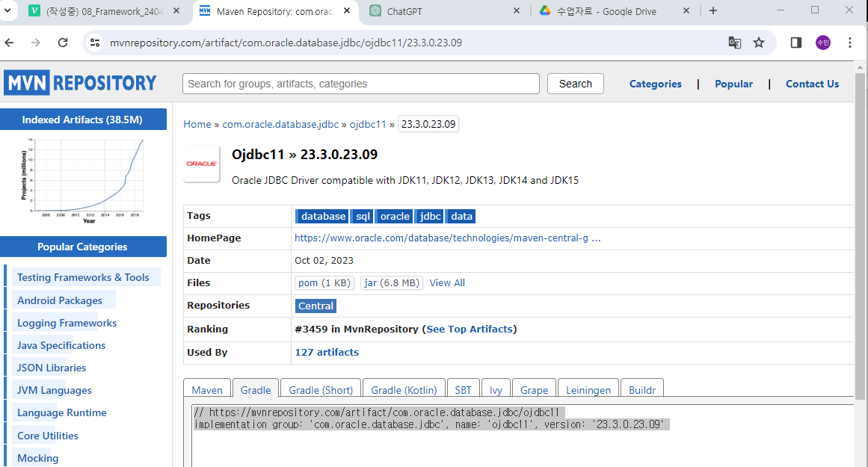Close the Maven Repository tab
This screenshot has width=868, height=467.
(x=347, y=10)
